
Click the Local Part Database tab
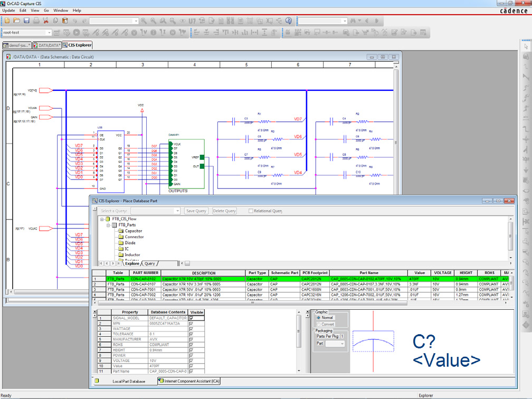tap(125, 382)
